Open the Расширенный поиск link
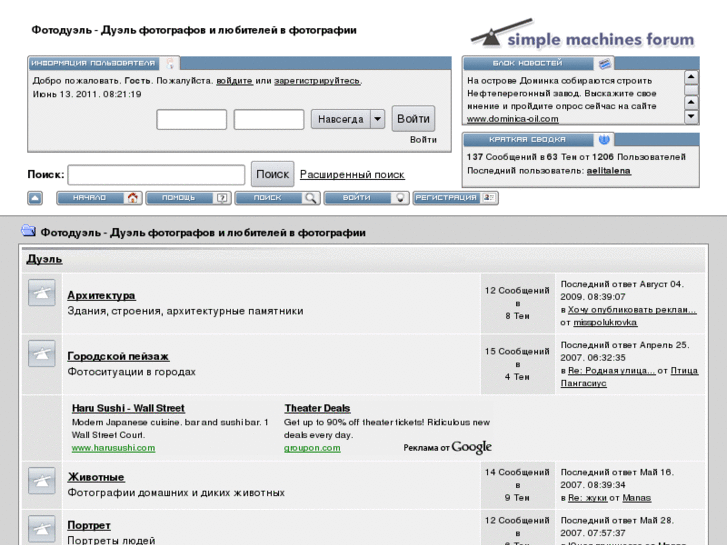The width and height of the screenshot is (727, 545). tap(352, 175)
